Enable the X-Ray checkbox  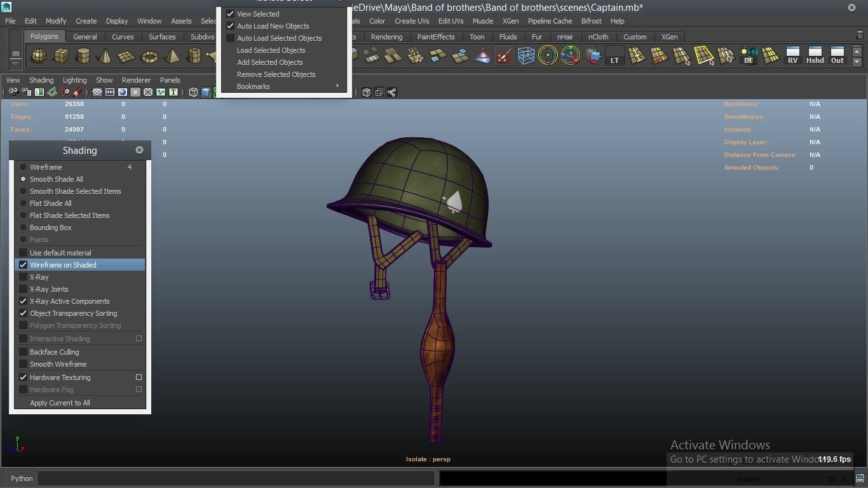(24, 277)
